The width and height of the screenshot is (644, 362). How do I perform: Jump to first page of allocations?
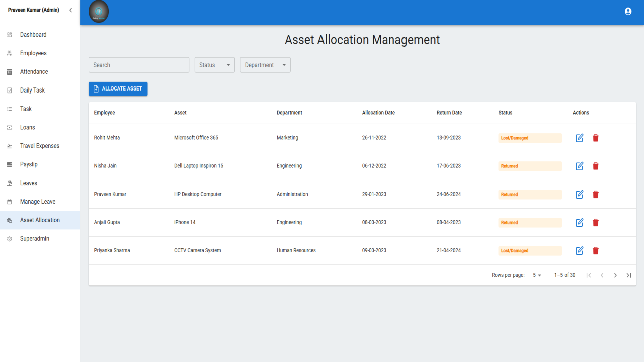[589, 275]
